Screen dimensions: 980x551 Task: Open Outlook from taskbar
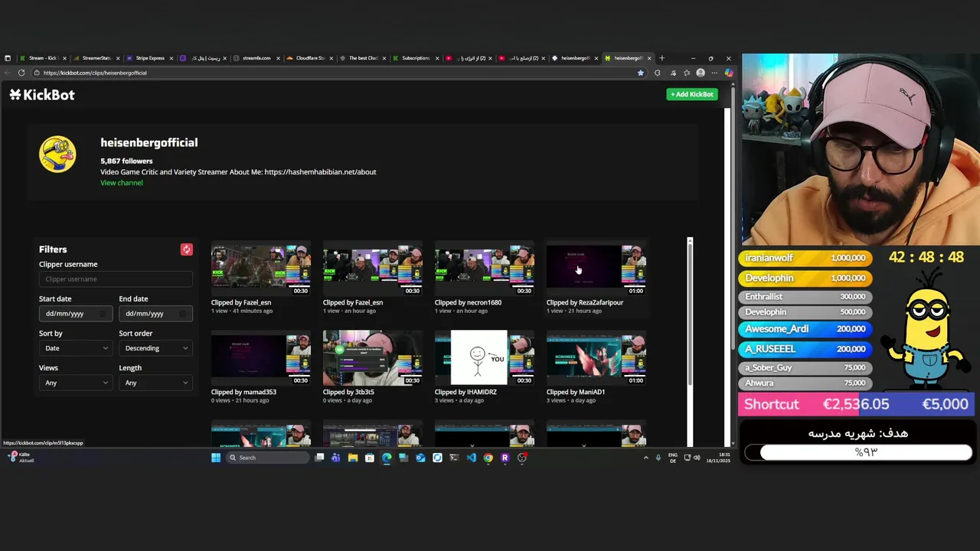click(420, 458)
